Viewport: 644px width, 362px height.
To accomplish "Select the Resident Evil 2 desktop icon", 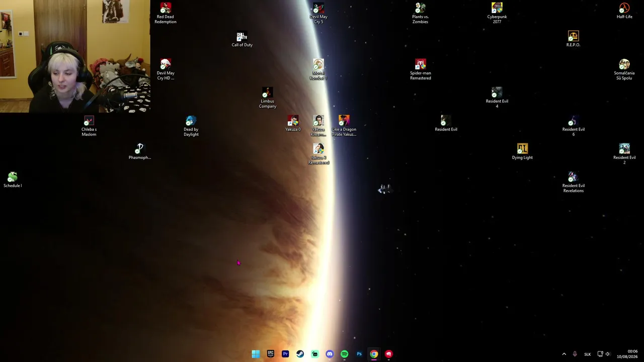I will [624, 154].
